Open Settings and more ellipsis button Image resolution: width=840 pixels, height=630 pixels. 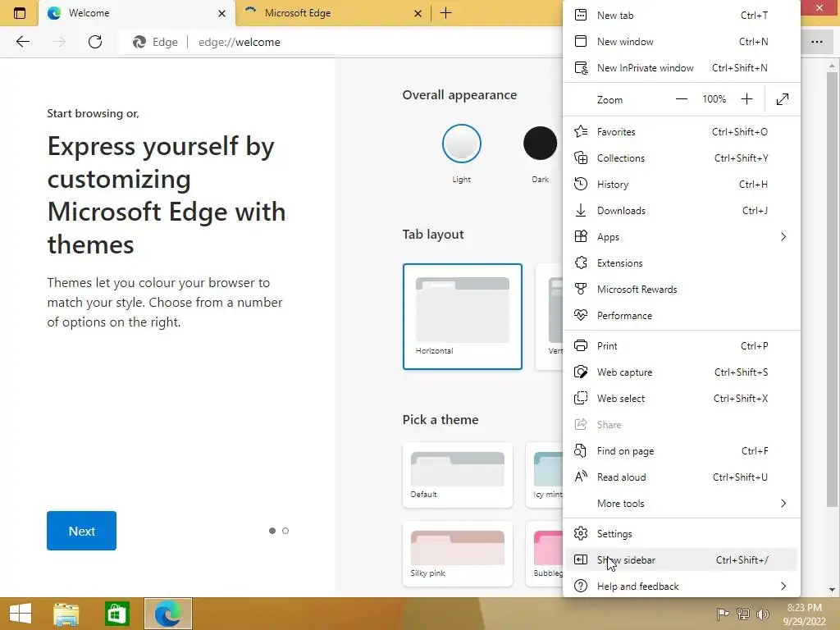(x=817, y=42)
